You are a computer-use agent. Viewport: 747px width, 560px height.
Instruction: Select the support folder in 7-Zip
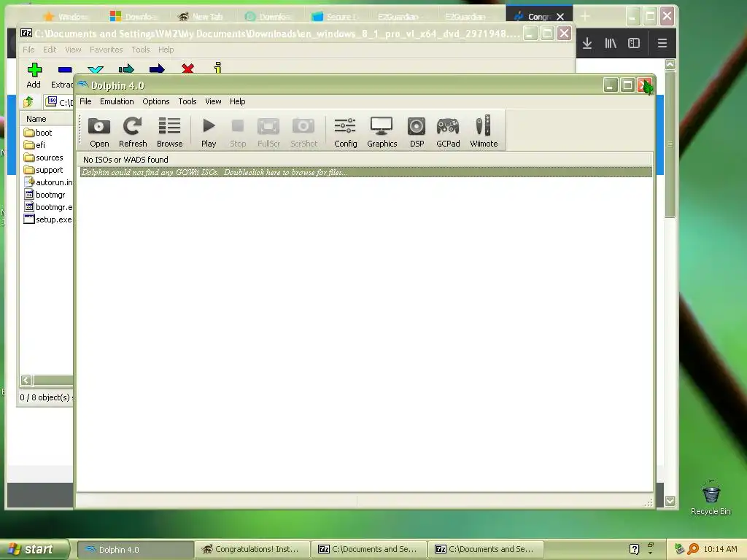[x=43, y=169]
